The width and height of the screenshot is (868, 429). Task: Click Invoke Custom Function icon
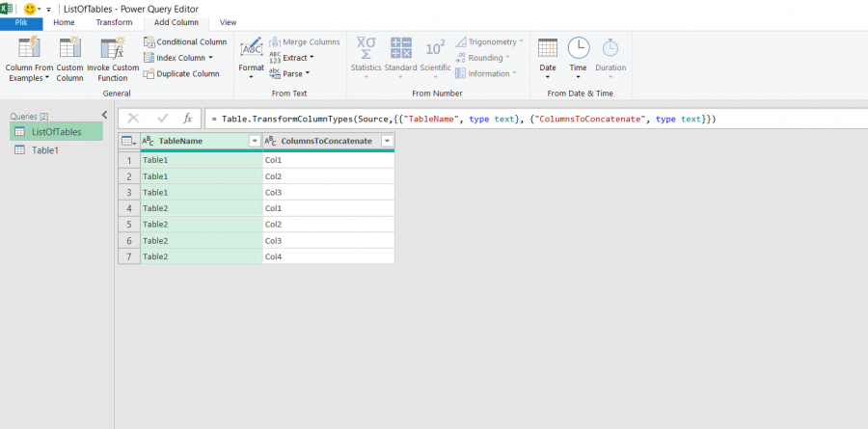(x=113, y=47)
